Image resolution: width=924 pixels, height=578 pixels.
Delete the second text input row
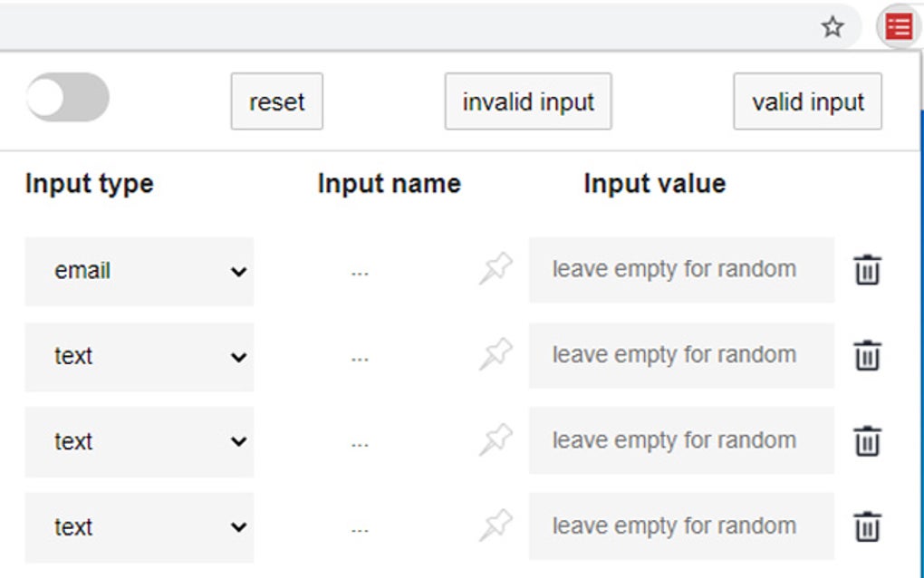pos(867,354)
